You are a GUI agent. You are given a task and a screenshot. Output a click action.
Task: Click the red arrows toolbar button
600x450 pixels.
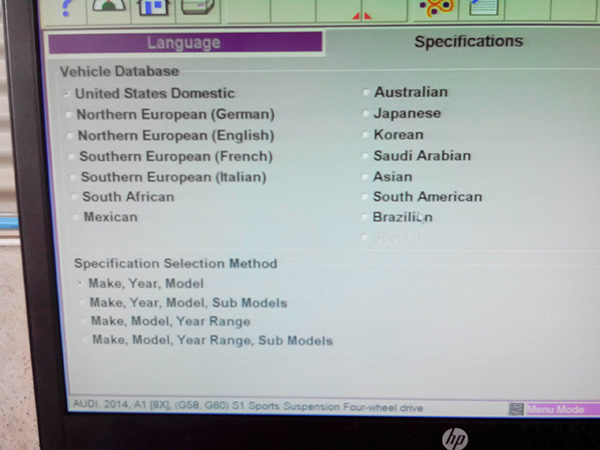coord(362,16)
